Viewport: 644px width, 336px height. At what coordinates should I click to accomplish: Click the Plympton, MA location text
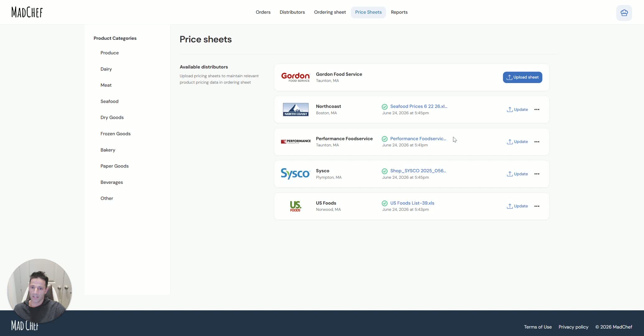point(329,177)
